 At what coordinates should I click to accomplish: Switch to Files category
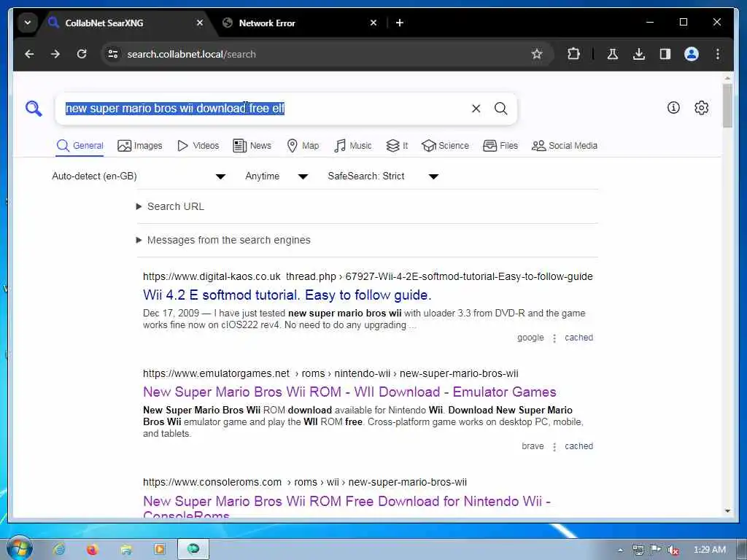coord(500,146)
